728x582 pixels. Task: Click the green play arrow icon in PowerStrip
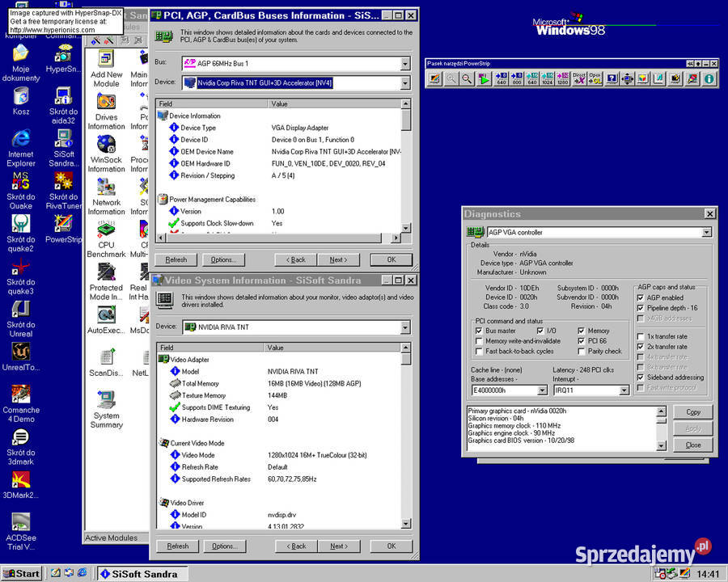tap(484, 78)
